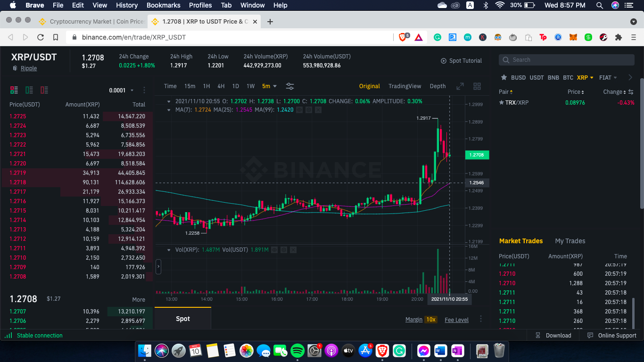Open the Fee Level link
This screenshot has width=644, height=362.
click(456, 320)
